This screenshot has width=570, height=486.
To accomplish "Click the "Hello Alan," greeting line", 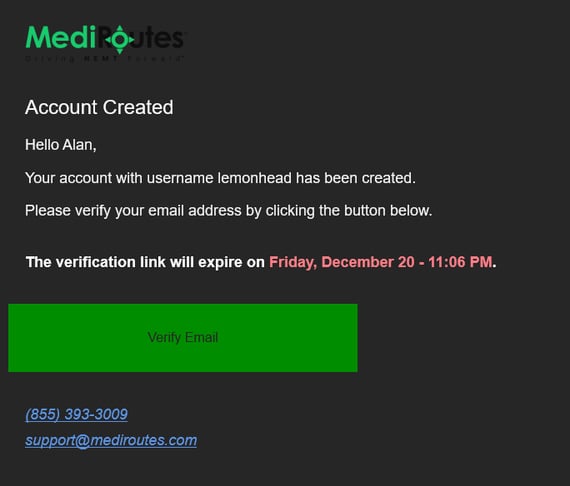I will click(x=61, y=145).
